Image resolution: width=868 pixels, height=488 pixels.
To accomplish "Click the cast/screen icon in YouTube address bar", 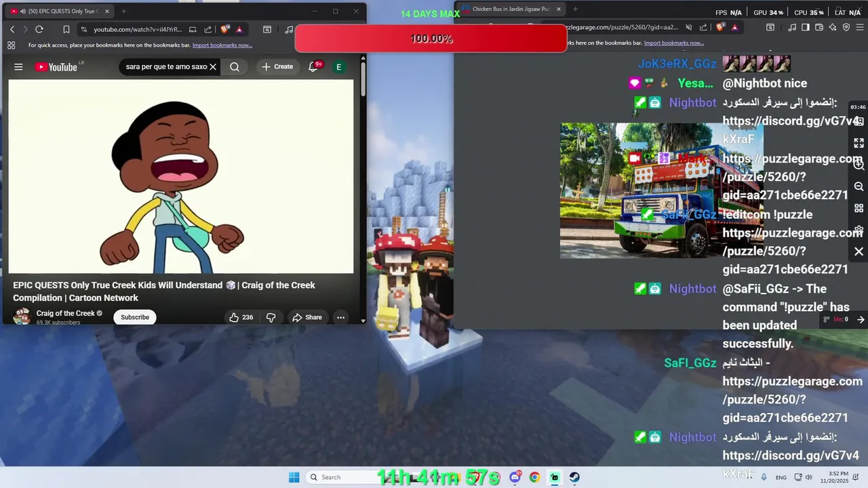I will click(x=193, y=29).
